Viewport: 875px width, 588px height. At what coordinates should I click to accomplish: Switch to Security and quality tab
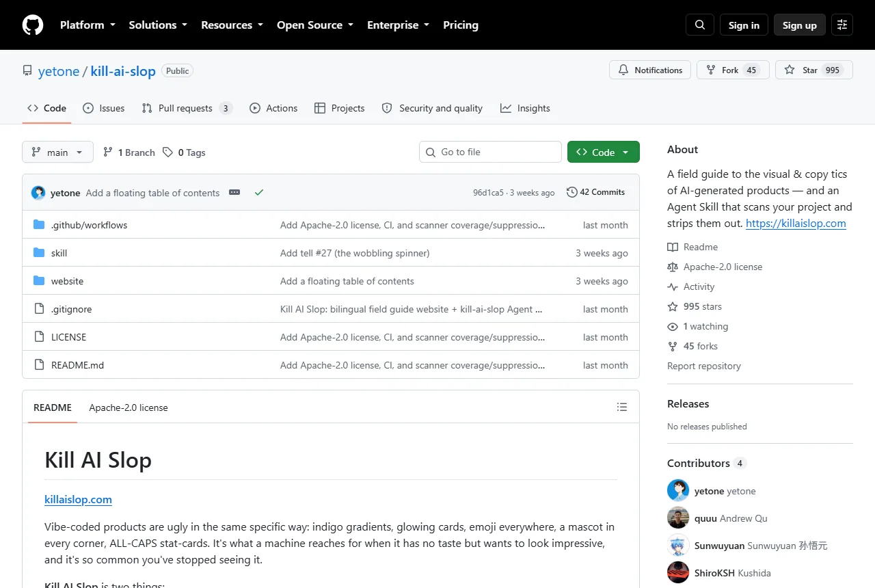tap(432, 108)
